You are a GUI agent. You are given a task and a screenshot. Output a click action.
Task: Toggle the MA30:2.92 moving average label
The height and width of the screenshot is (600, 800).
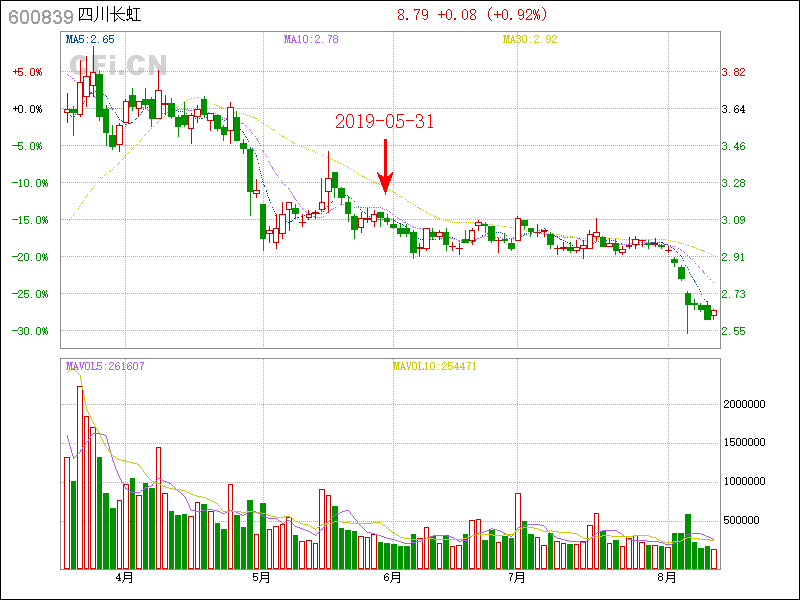(x=529, y=40)
